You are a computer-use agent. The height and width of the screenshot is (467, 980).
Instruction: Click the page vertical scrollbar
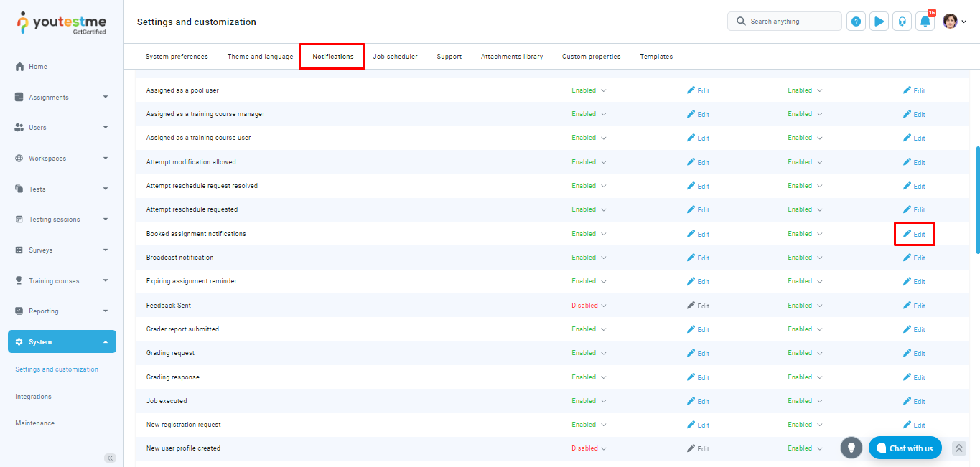coord(976,201)
